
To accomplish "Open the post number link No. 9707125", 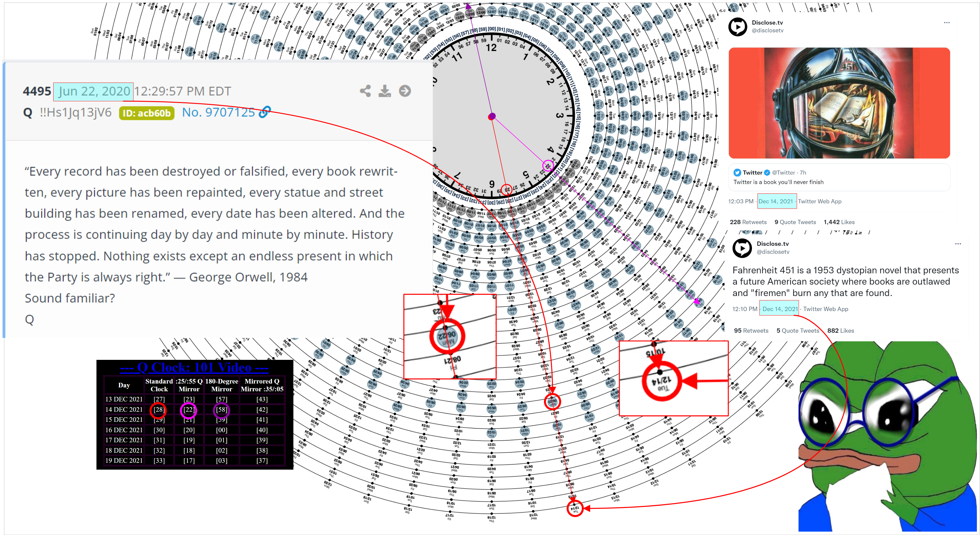I will coord(218,112).
